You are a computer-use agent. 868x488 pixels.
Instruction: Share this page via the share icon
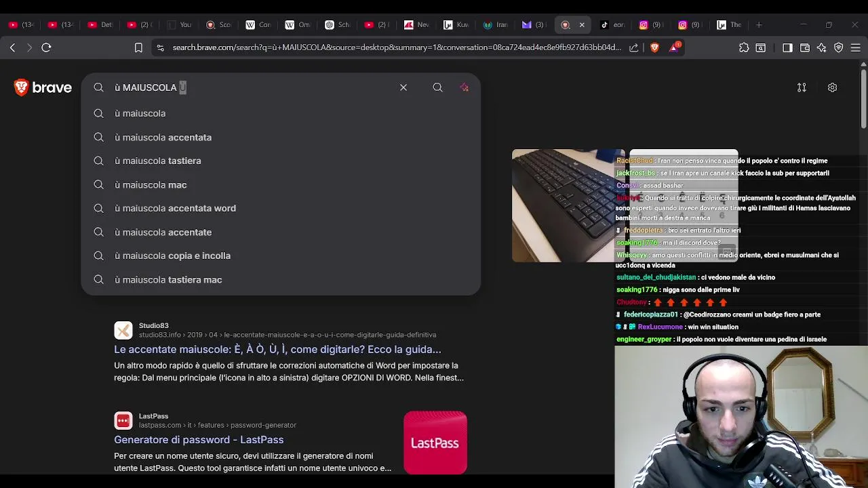click(x=633, y=47)
